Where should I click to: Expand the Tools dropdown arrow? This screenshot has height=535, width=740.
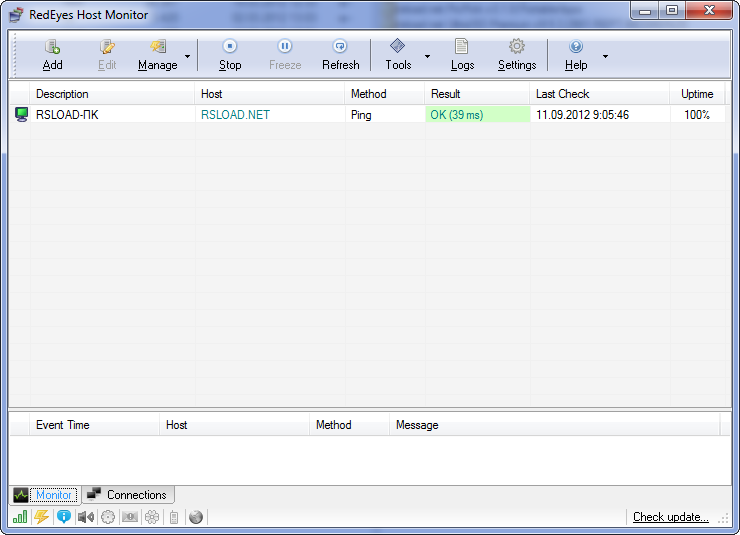(428, 56)
